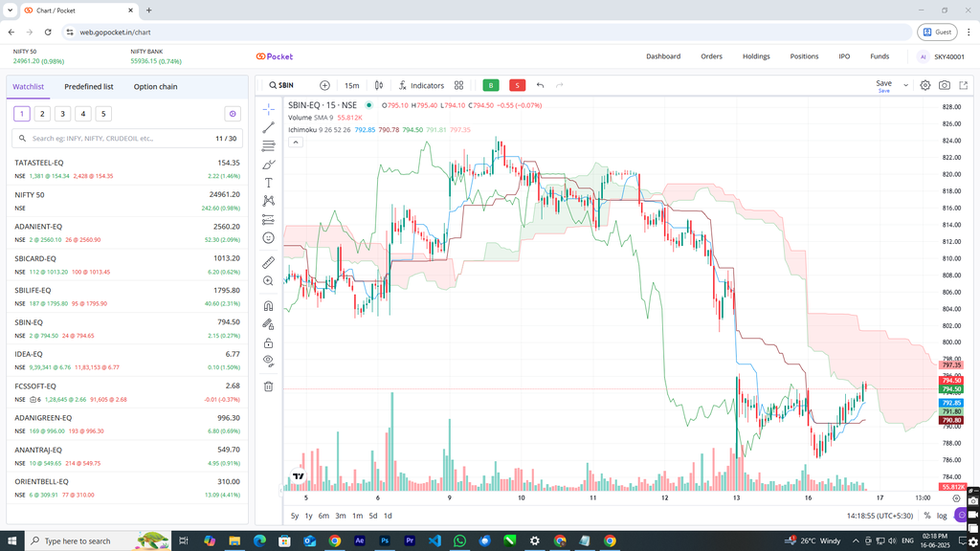This screenshot has height=551, width=980.
Task: Select IDEA-EQ in the watchlist
Action: [127, 361]
